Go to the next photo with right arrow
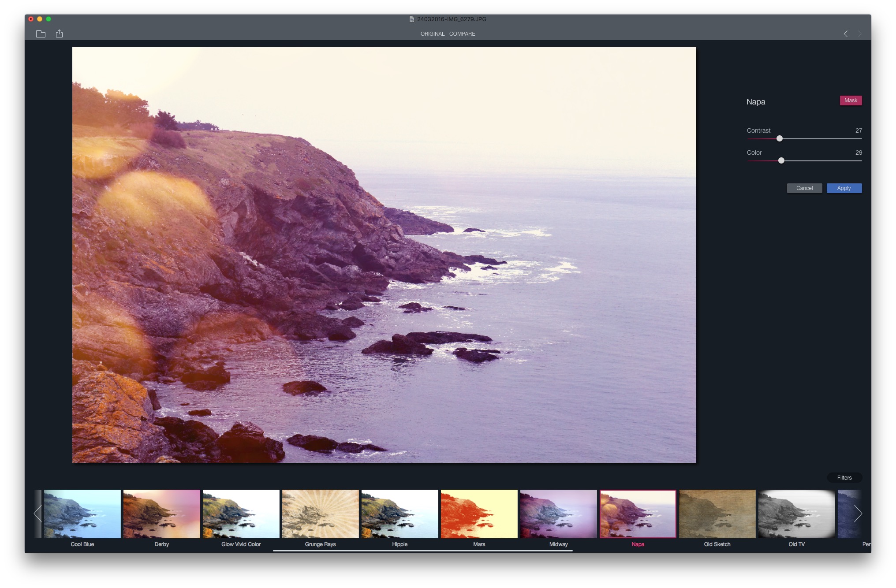This screenshot has height=588, width=896. pyautogui.click(x=859, y=33)
